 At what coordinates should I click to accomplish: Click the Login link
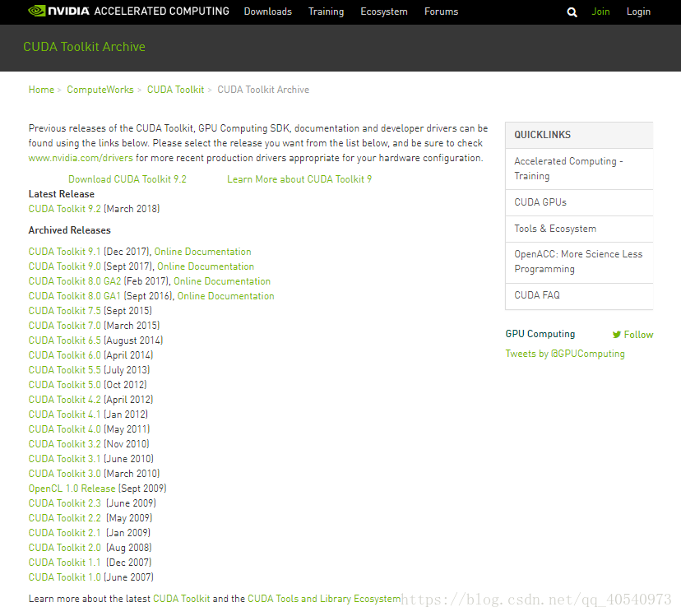[x=638, y=12]
